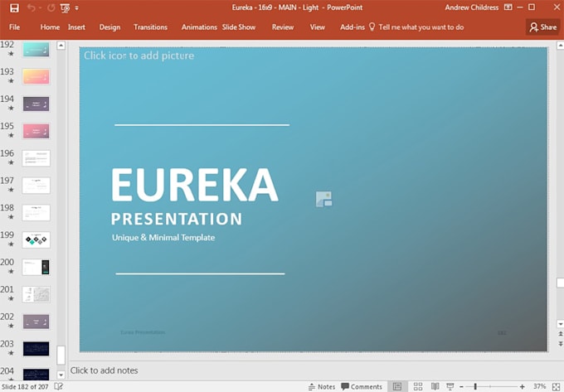
Task: Select slide 204 thumbnail
Action: [36, 374]
